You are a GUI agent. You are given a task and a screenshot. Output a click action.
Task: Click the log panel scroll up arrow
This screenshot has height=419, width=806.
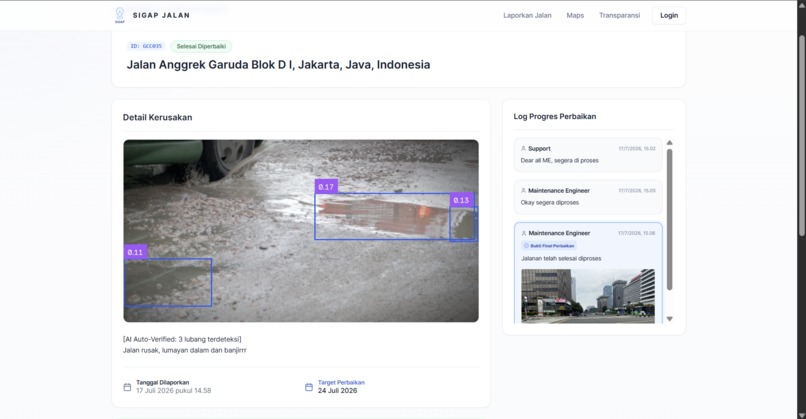[x=669, y=143]
